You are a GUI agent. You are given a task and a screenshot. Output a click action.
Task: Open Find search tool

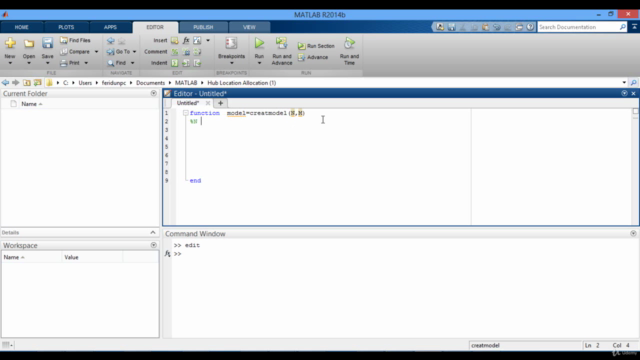coord(116,63)
